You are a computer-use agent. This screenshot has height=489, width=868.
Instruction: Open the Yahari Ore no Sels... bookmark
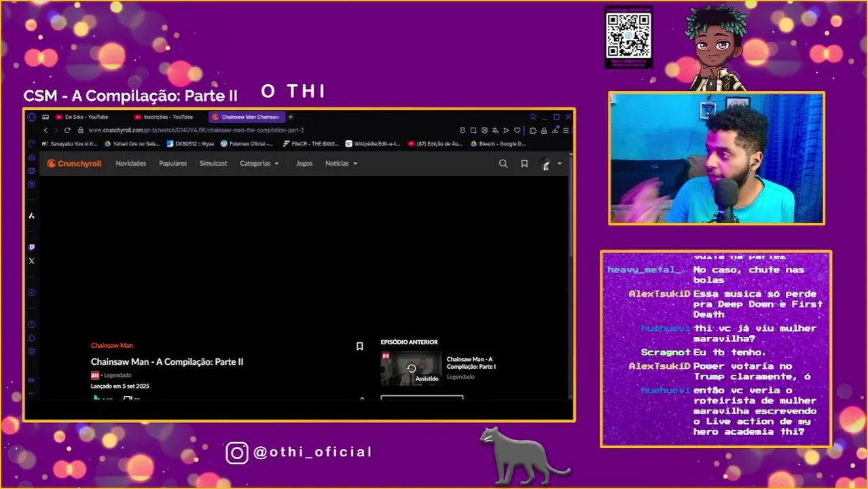[x=132, y=144]
